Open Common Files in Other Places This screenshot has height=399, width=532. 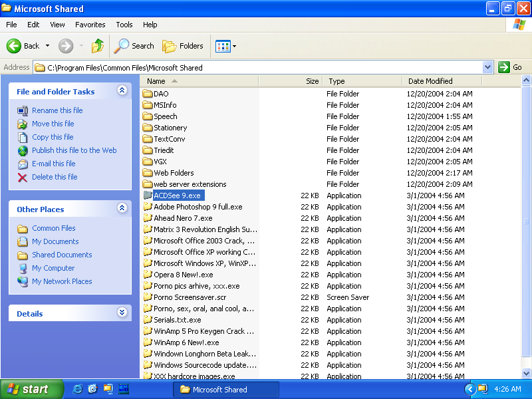[54, 228]
